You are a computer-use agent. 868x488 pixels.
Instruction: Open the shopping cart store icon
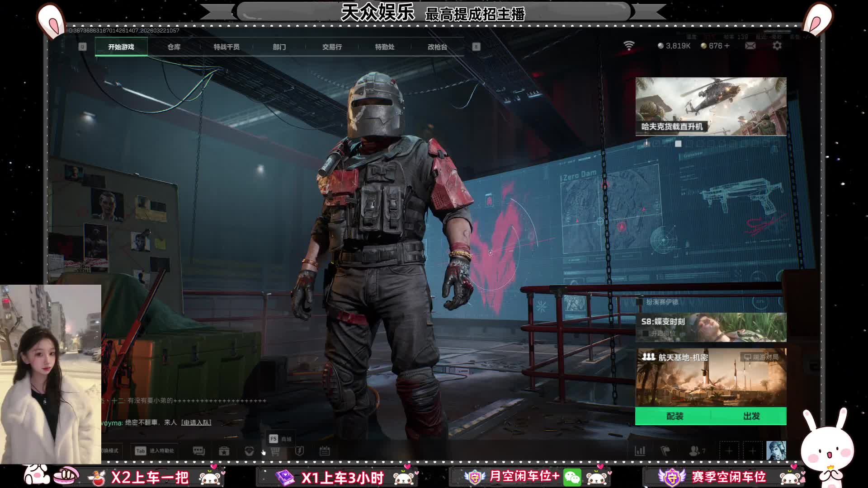coord(275,451)
